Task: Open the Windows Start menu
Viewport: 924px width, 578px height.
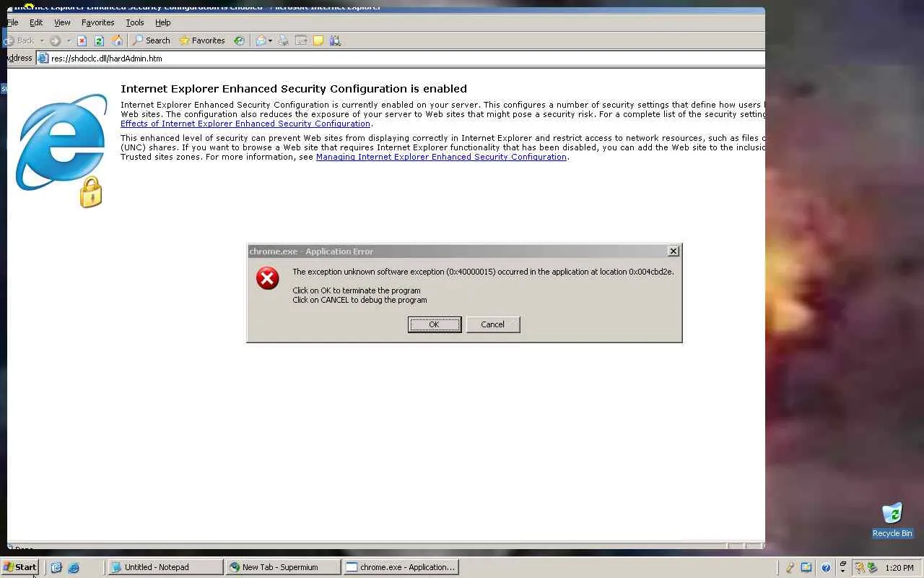Action: [x=19, y=567]
